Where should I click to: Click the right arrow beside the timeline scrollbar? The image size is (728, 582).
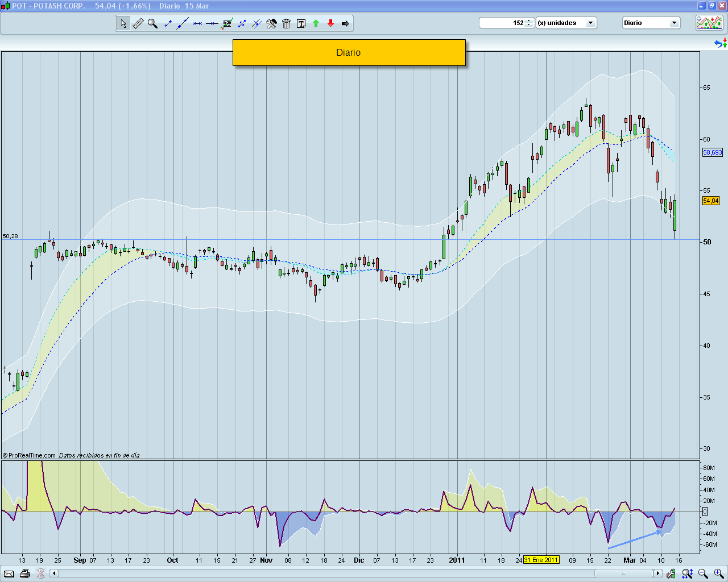pos(659,574)
